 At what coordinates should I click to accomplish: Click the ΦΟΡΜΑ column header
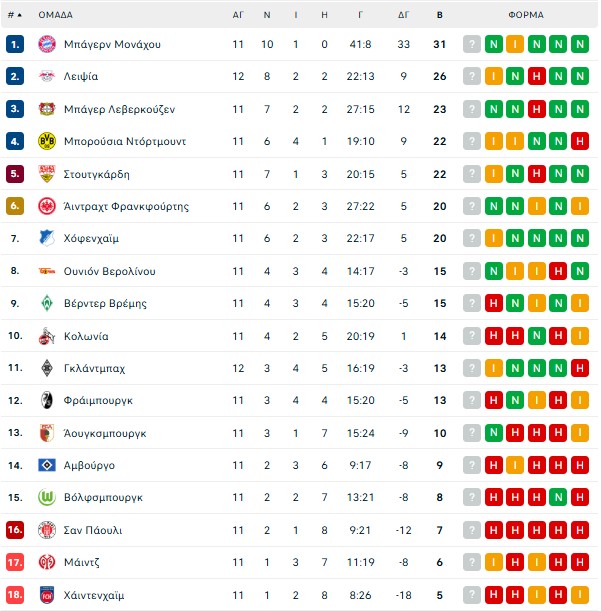click(526, 15)
